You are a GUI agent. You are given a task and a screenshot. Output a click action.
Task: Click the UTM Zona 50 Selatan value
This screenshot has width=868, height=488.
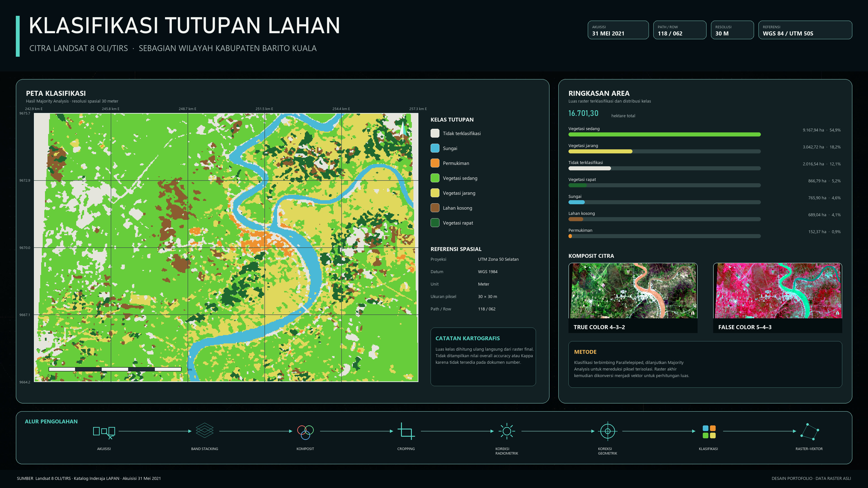click(x=498, y=259)
